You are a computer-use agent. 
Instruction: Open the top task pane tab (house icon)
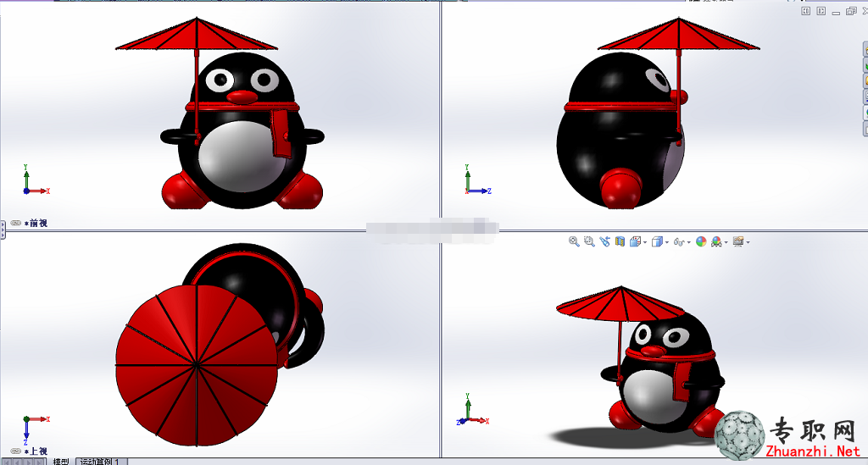point(865,49)
